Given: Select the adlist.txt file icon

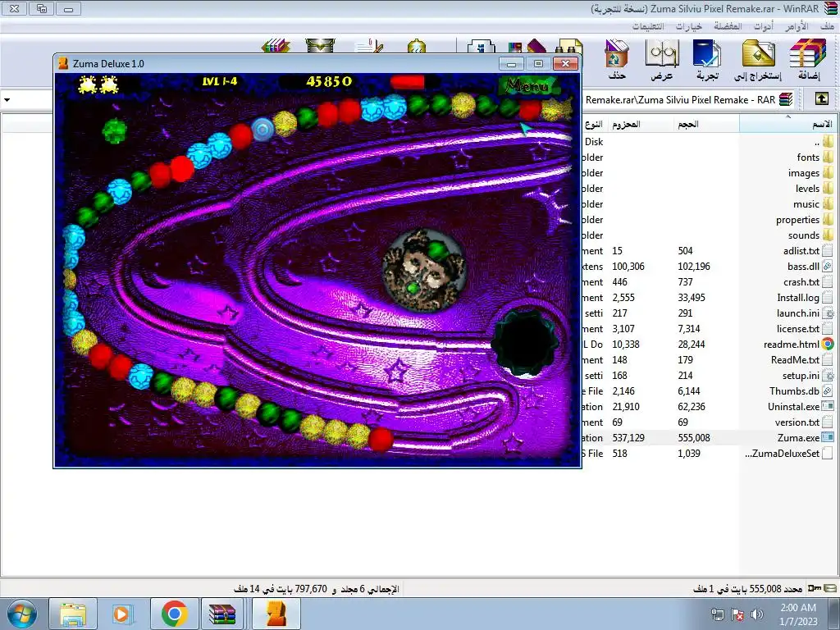Looking at the screenshot, I should coord(828,251).
